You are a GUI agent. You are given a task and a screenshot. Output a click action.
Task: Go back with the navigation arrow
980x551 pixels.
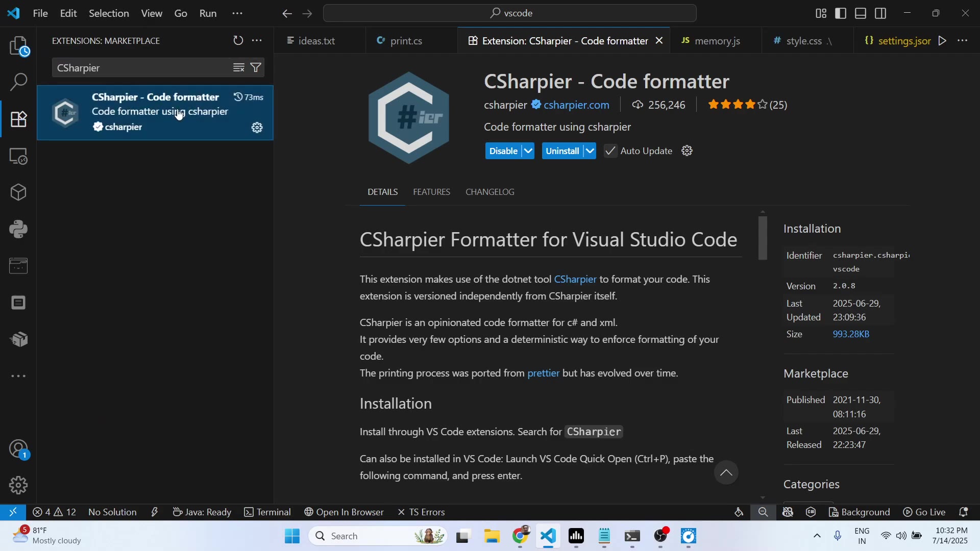click(287, 14)
